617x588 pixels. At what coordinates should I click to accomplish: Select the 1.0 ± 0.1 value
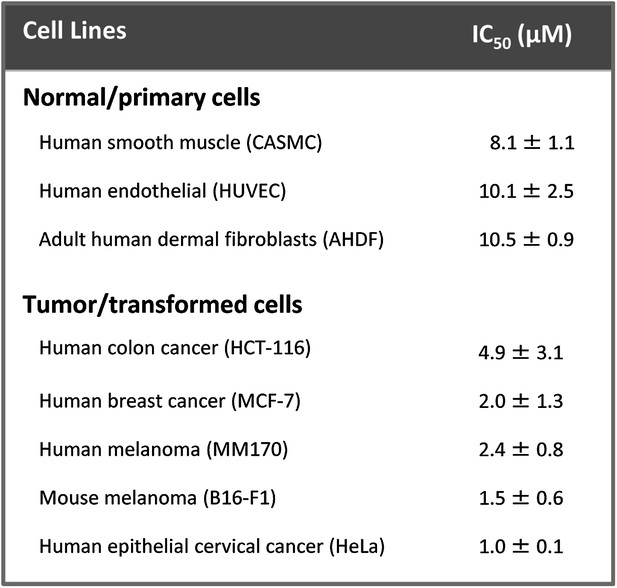(x=521, y=547)
